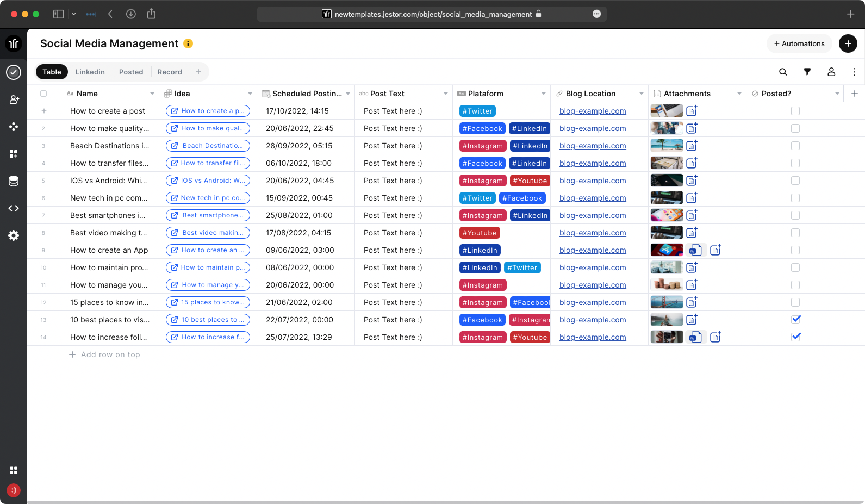Screen dimensions: 865x504
Task: Open the code brackets icon in sidebar
Action: tap(14, 208)
